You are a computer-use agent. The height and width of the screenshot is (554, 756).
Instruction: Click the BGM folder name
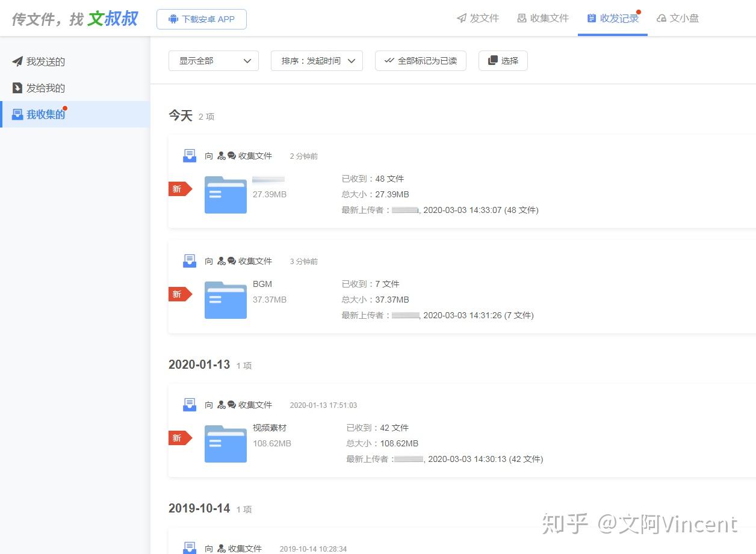pos(262,284)
